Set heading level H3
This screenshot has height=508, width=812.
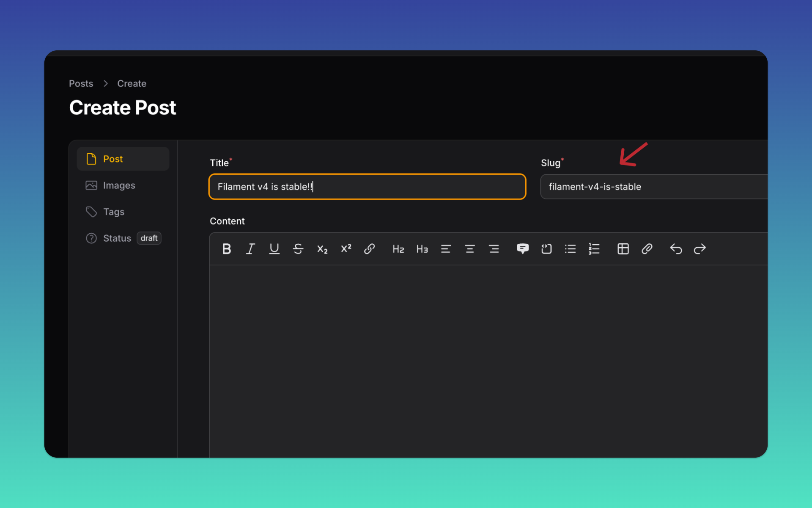click(422, 249)
